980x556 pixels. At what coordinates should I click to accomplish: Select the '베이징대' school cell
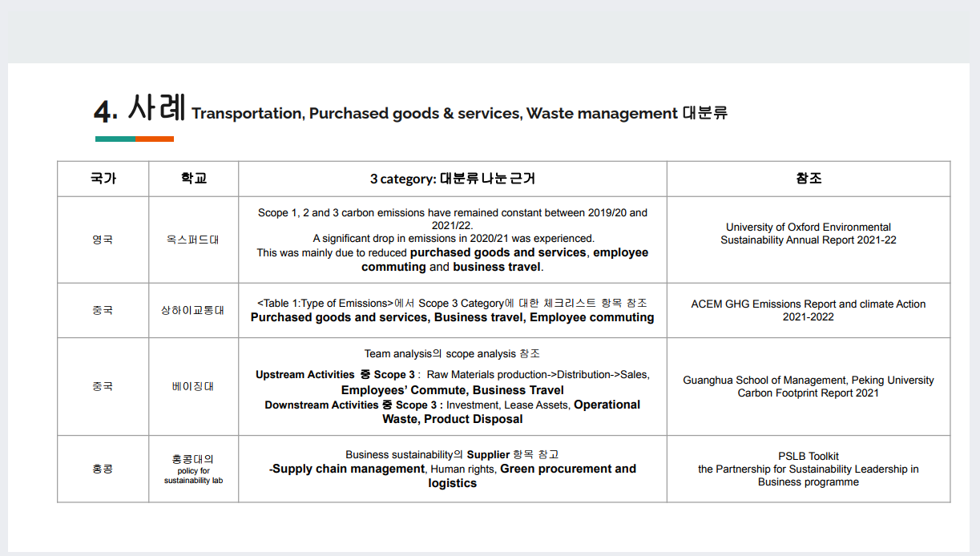pos(194,386)
